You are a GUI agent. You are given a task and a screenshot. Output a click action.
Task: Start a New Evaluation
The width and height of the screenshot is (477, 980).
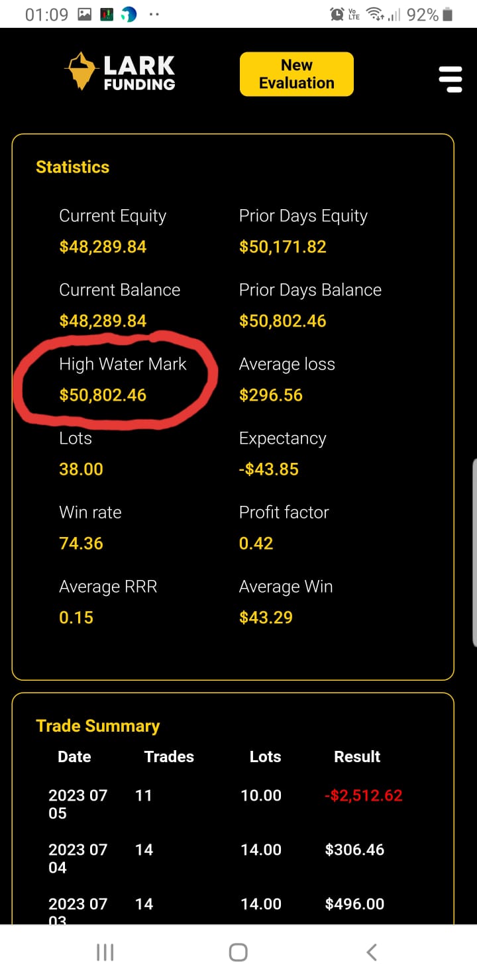pyautogui.click(x=297, y=74)
